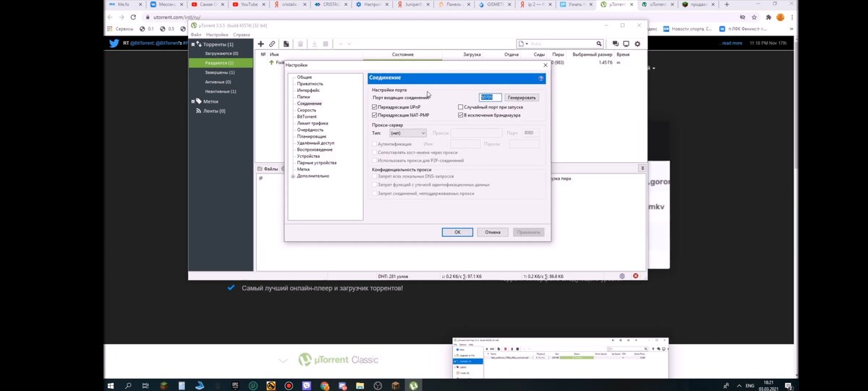
Task: Click the Chrome taskbar icon
Action: tap(324, 386)
